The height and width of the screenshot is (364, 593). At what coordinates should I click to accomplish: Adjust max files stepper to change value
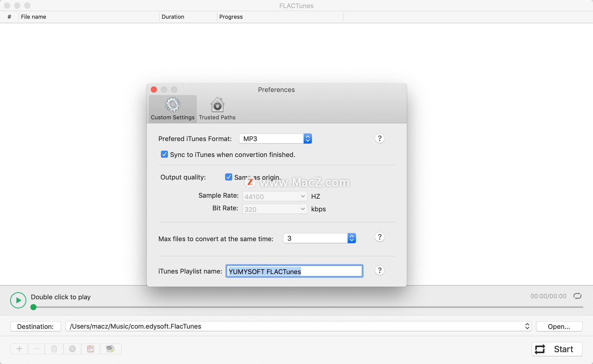(x=352, y=238)
